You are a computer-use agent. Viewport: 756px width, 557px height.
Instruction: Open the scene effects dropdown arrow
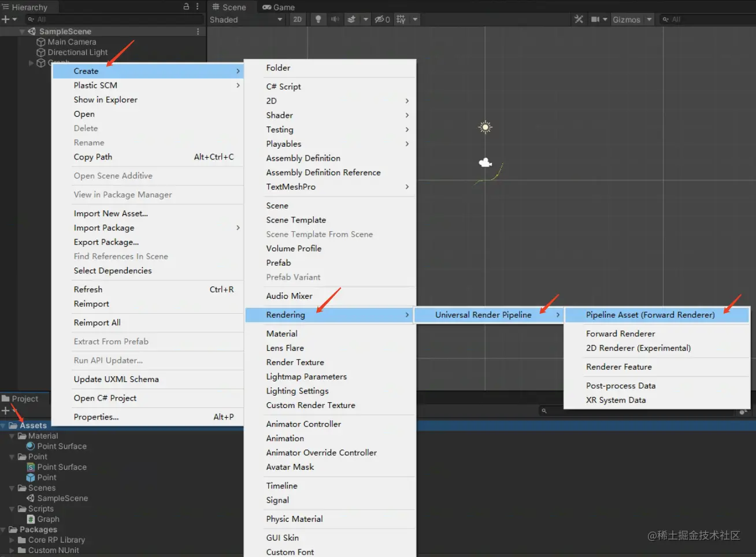[x=365, y=20]
